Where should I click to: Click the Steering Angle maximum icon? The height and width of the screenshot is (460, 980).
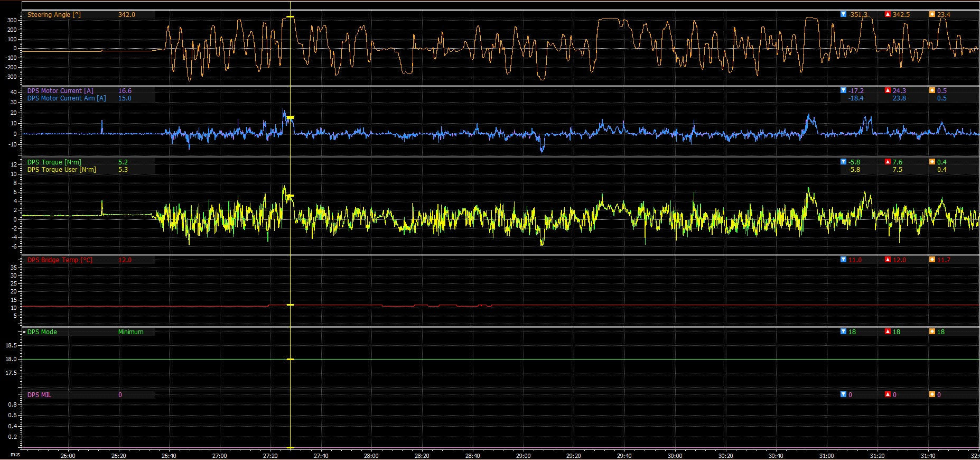coord(888,15)
